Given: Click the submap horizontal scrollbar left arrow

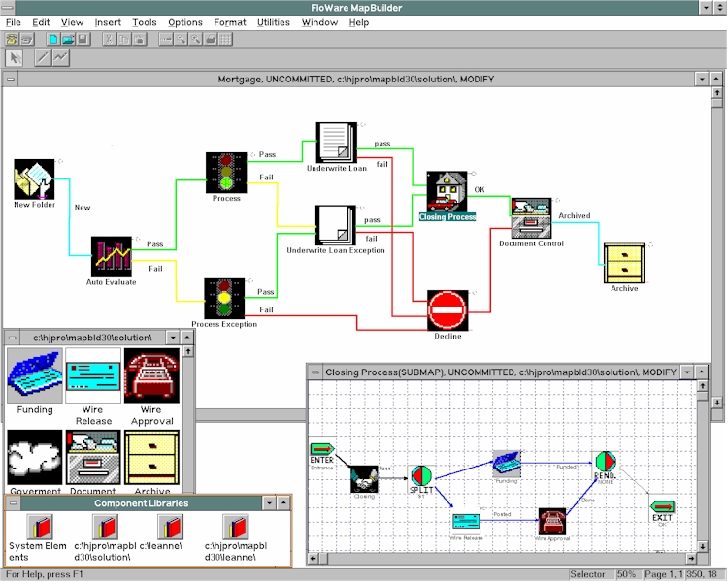Looking at the screenshot, I should point(314,558).
